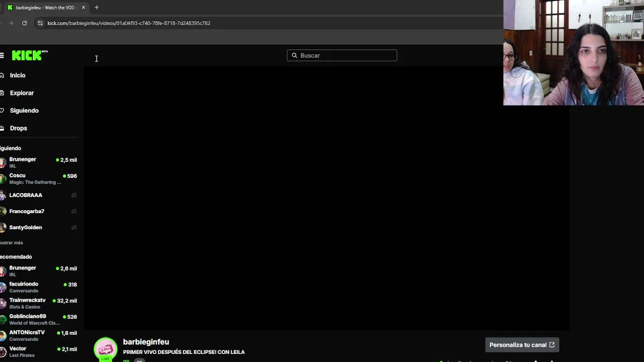
Task: Close the barbieginfeu browser tab
Action: [84, 8]
